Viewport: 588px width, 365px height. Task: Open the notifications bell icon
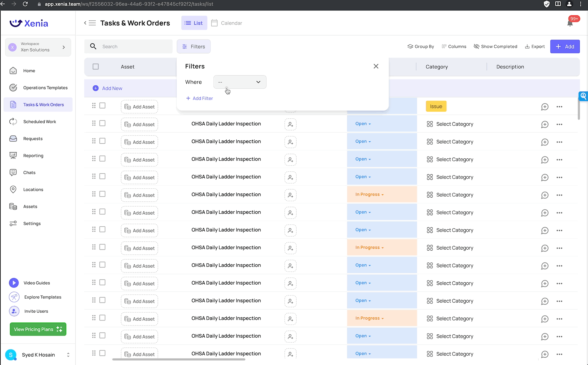click(570, 24)
